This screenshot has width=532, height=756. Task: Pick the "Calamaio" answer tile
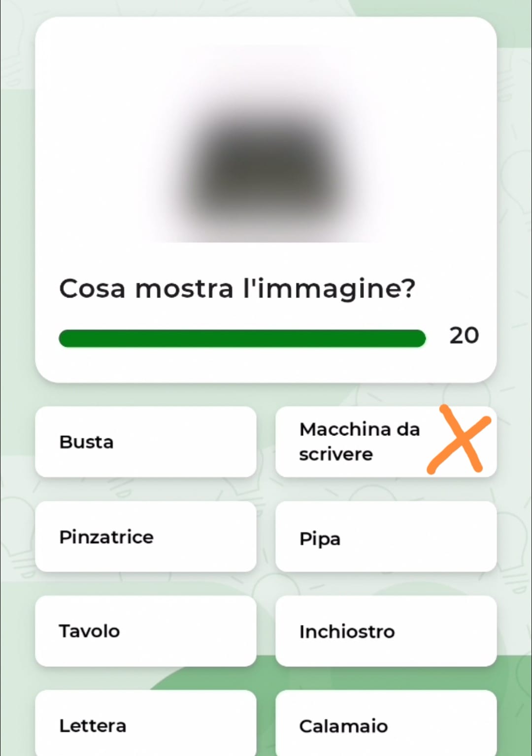386,723
